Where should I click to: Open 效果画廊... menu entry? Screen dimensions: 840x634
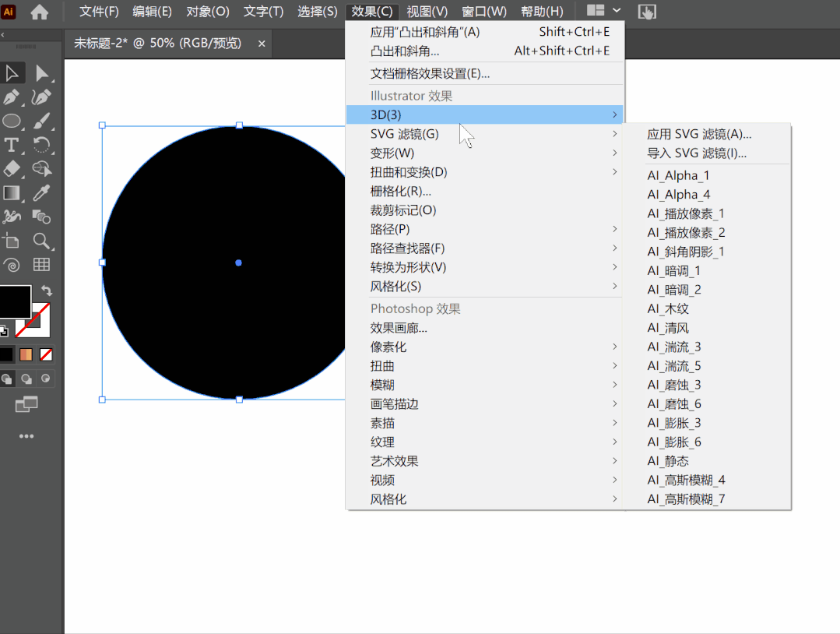484,328
